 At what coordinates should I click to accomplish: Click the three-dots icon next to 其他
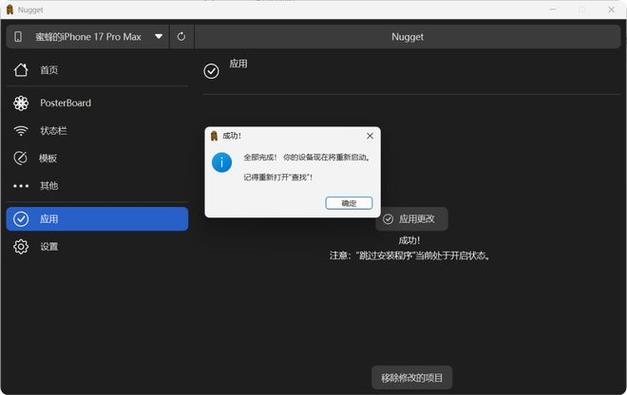pos(21,186)
